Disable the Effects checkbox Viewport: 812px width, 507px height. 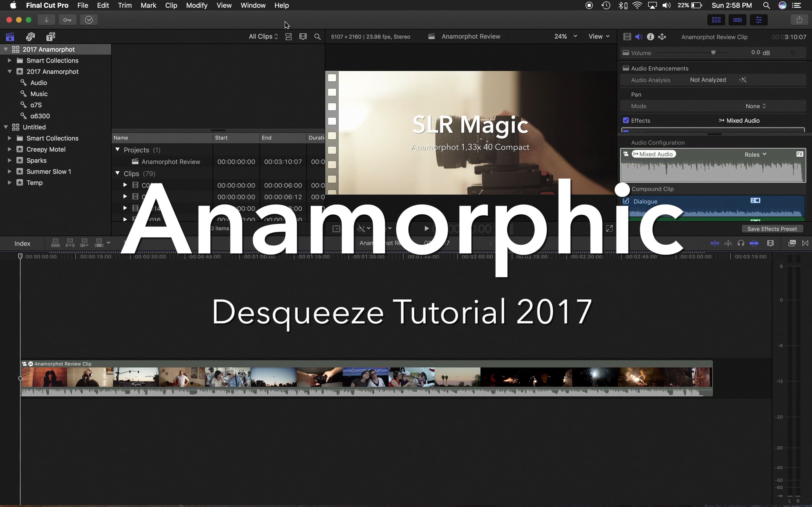pyautogui.click(x=626, y=120)
